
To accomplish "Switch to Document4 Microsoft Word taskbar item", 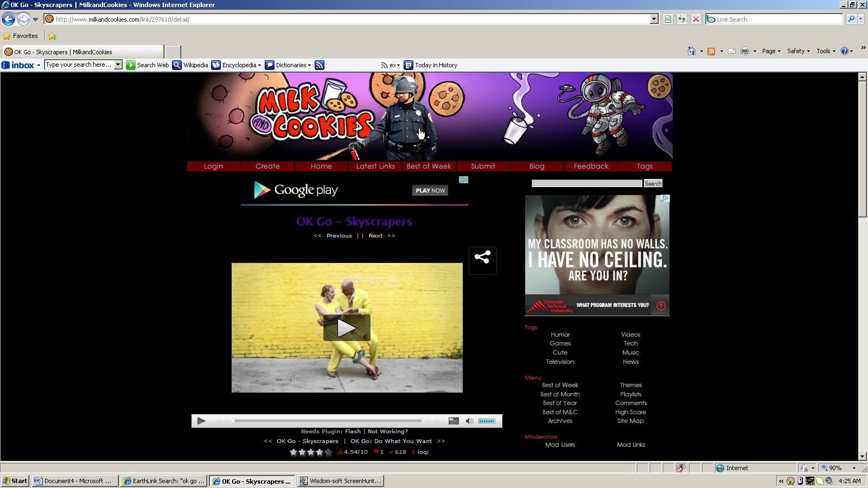I will click(75, 481).
